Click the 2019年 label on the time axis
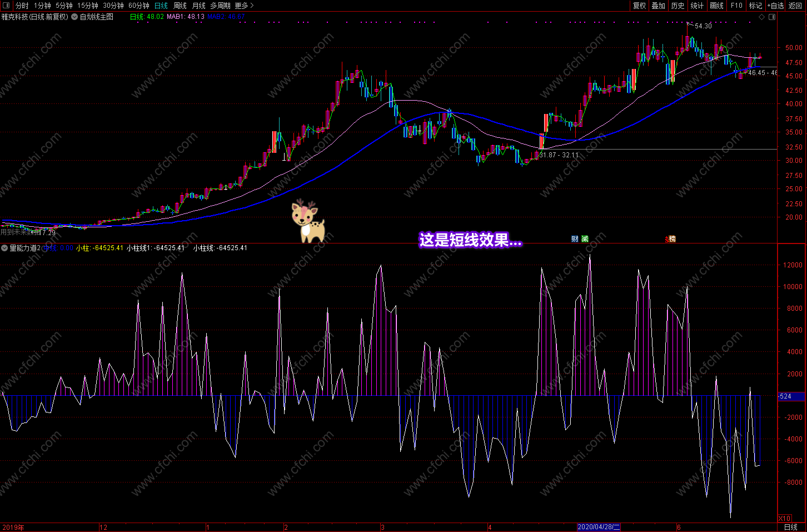Screen dimensions: 807x532 click(13, 527)
